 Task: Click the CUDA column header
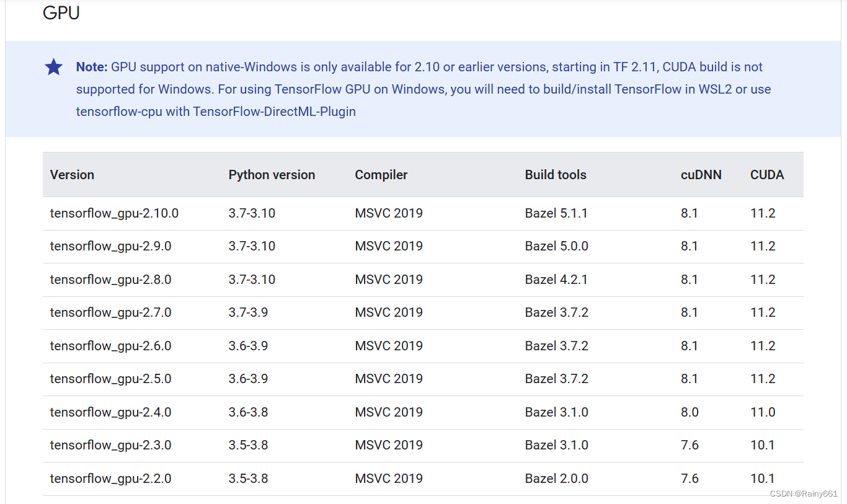point(767,175)
